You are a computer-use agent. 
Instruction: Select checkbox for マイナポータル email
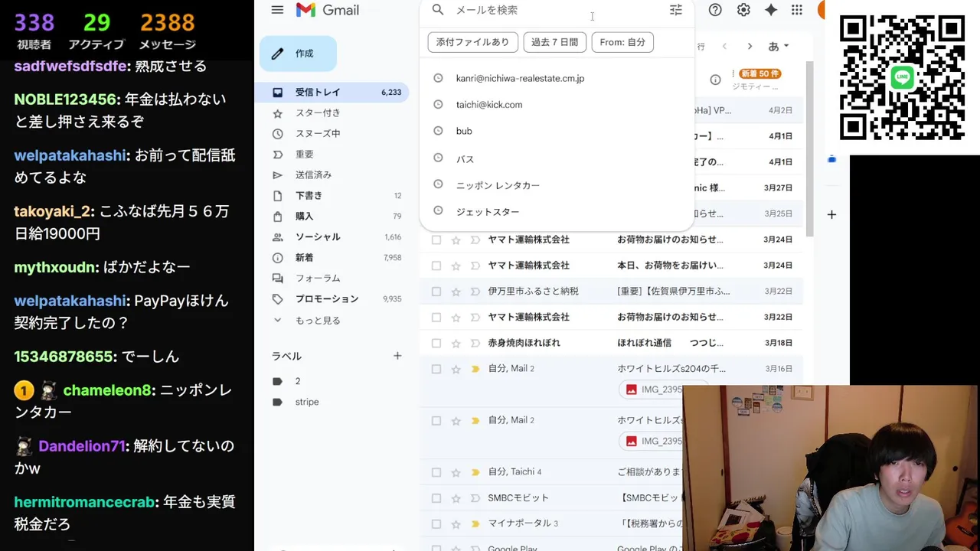pyautogui.click(x=436, y=524)
